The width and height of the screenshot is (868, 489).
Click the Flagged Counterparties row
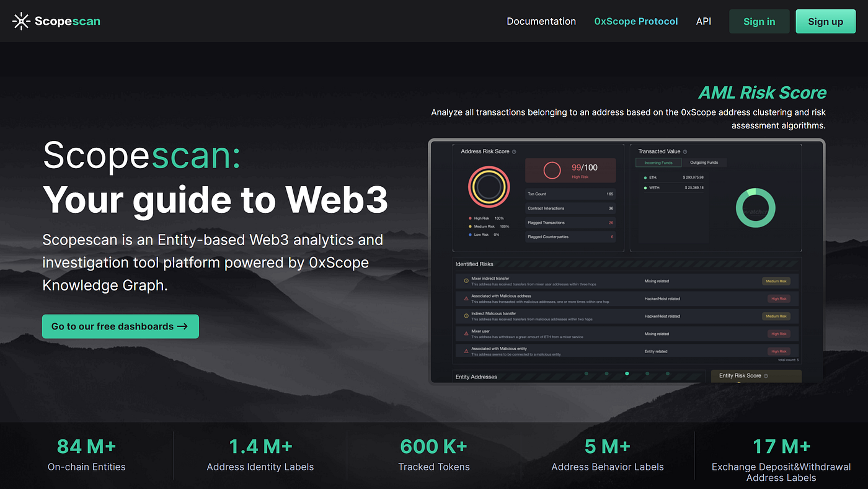click(x=570, y=237)
